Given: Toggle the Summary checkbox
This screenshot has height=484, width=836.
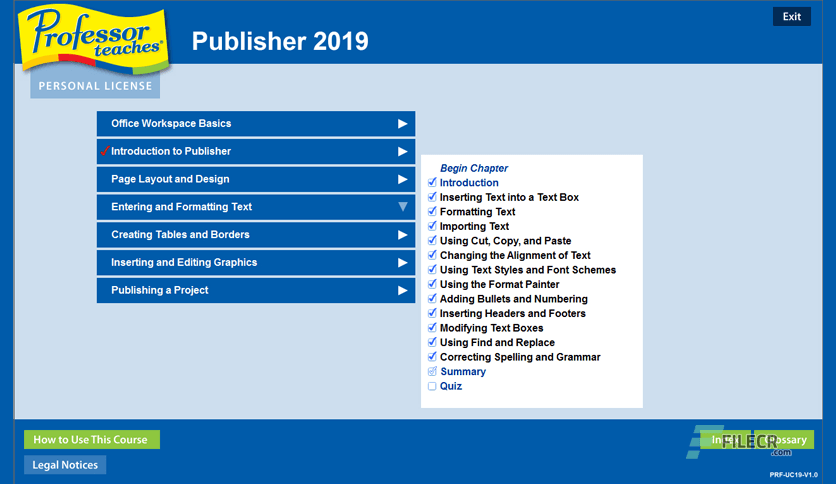Looking at the screenshot, I should pyautogui.click(x=432, y=371).
